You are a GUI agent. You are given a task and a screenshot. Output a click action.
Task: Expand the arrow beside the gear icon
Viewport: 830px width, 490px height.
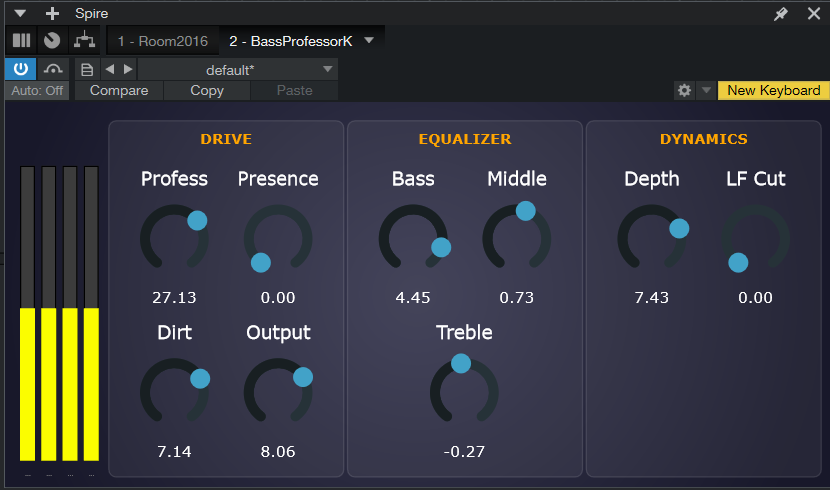coord(706,90)
